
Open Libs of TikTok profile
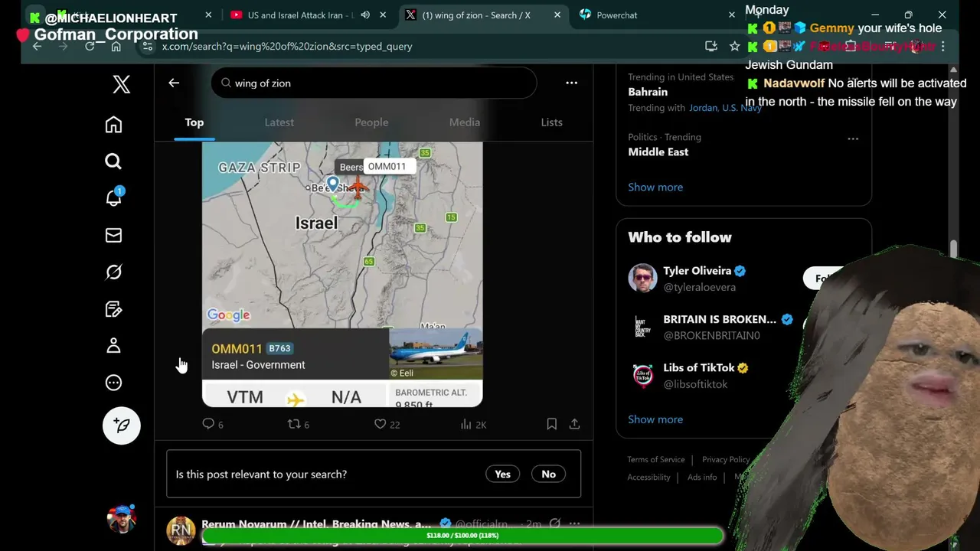pos(699,367)
